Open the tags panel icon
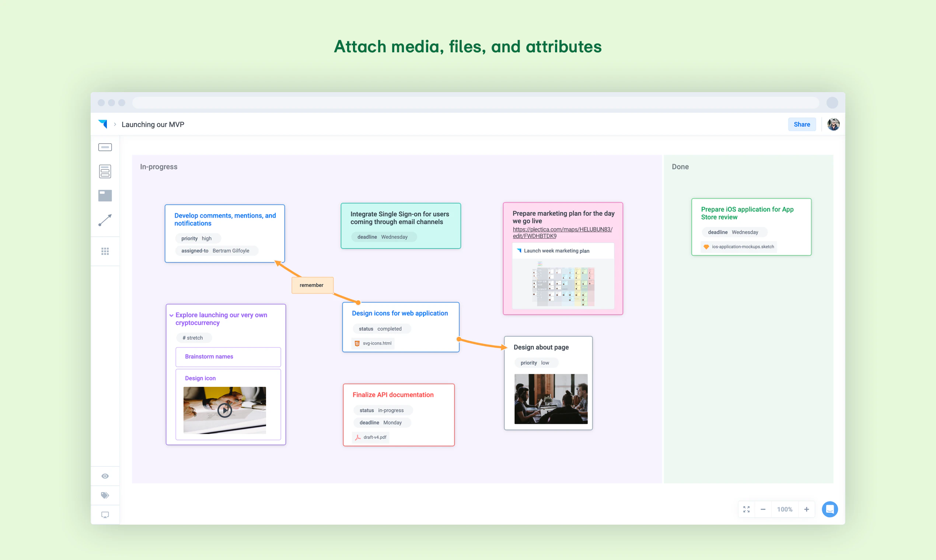 [x=105, y=495]
